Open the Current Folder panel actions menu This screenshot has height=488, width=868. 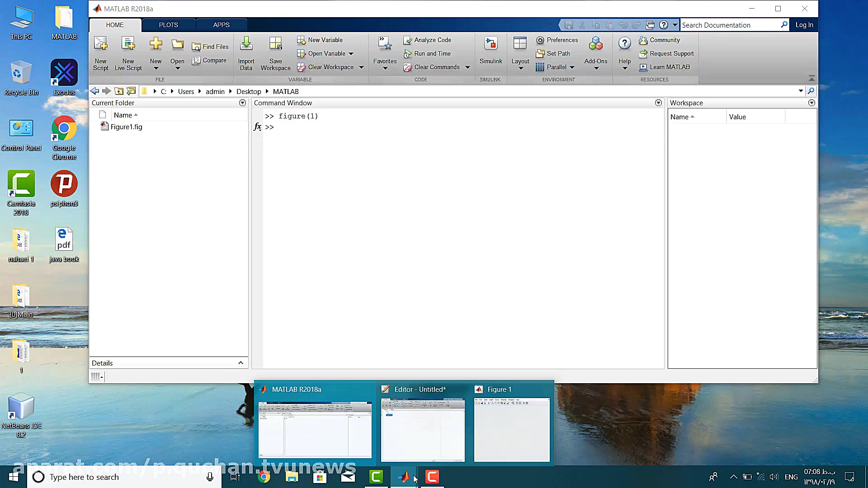pos(242,103)
